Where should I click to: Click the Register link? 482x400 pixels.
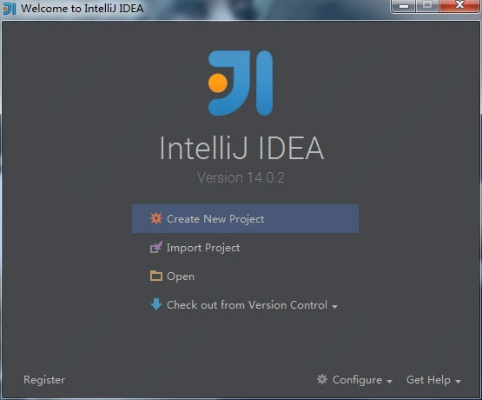coord(44,380)
